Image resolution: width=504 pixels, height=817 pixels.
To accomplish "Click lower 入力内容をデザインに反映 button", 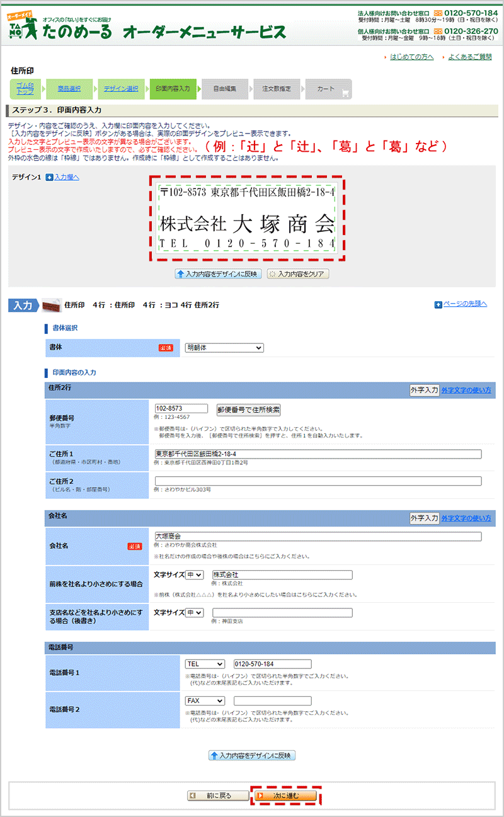I will (x=252, y=755).
